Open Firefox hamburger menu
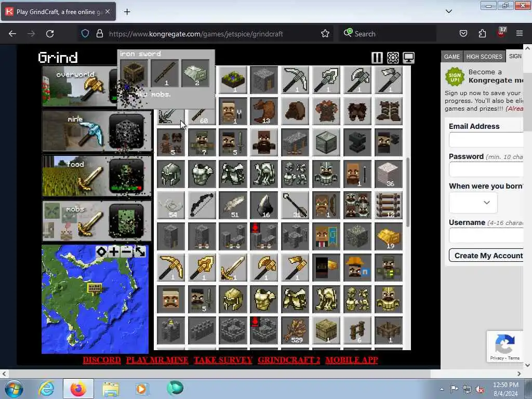Viewport: 532px width, 399px height. pyautogui.click(x=519, y=33)
